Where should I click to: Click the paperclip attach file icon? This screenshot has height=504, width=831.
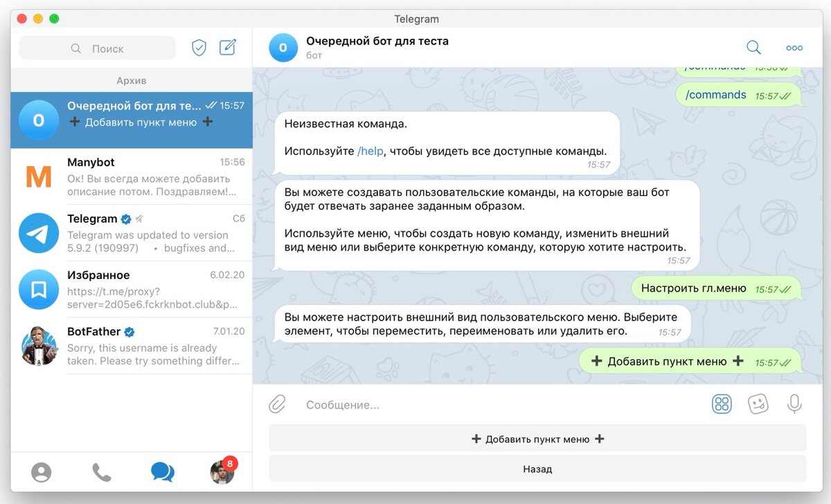[x=278, y=404]
